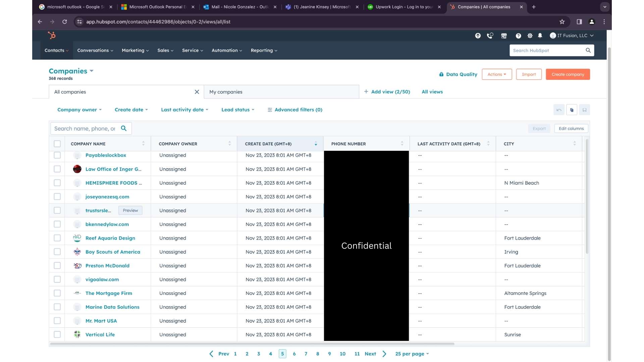
Task: Focus the Search HubSpot field
Action: pos(547,50)
